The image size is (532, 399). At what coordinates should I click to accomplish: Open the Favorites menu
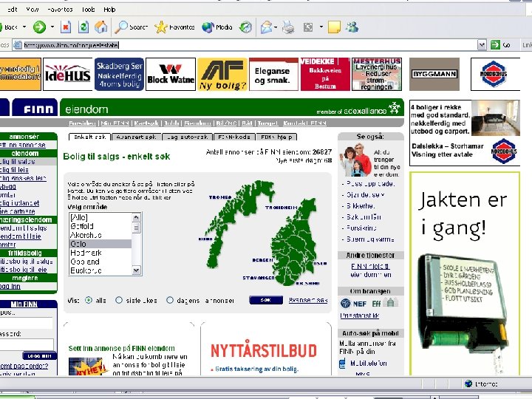coord(60,10)
